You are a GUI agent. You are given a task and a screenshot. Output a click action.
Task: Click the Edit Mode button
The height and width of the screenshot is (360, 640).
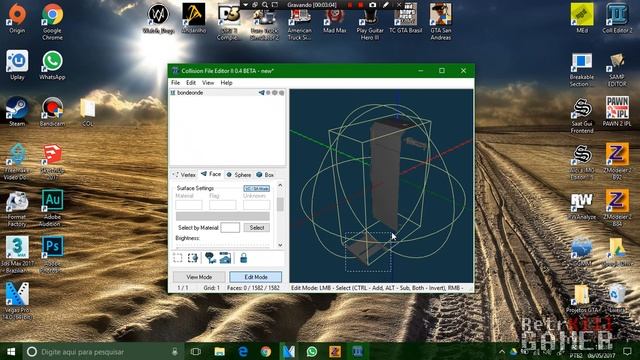256,277
